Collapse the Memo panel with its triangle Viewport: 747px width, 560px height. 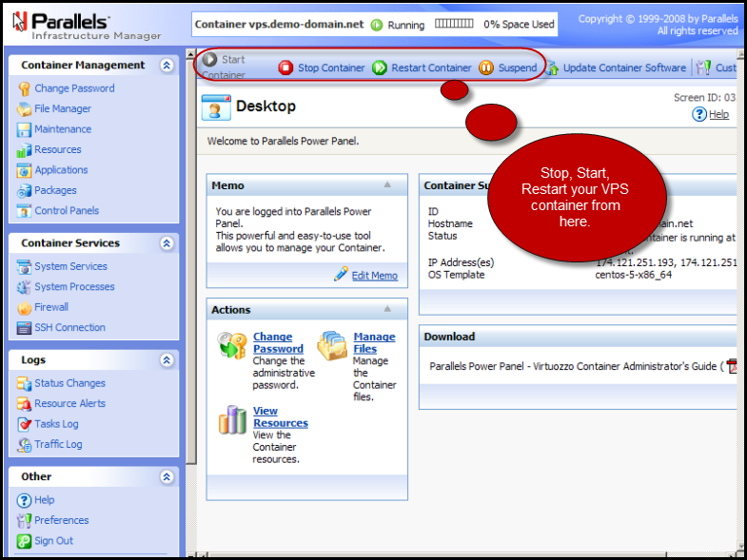(388, 184)
